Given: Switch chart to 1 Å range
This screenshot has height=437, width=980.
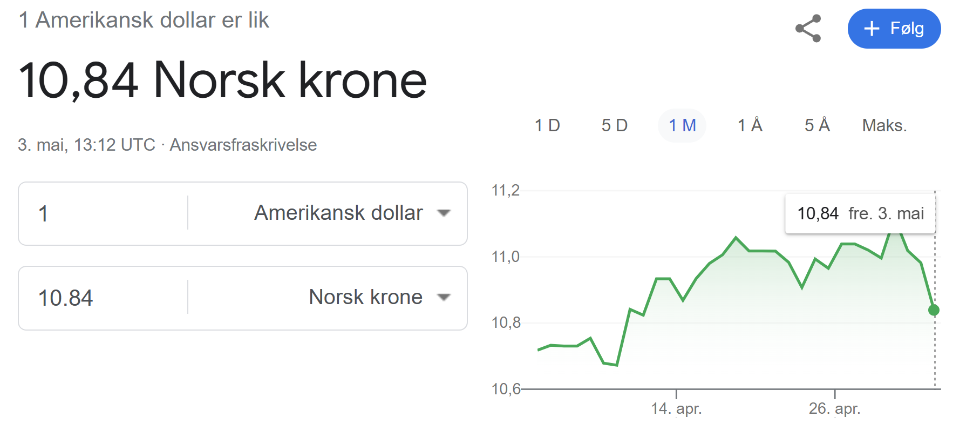Looking at the screenshot, I should pyautogui.click(x=750, y=125).
